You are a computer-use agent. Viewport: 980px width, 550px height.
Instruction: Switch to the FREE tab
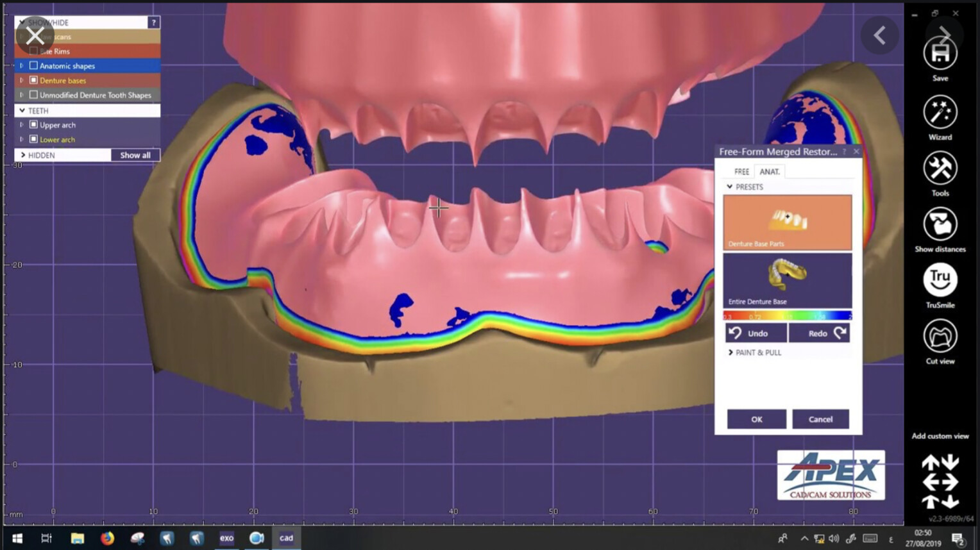pyautogui.click(x=741, y=172)
